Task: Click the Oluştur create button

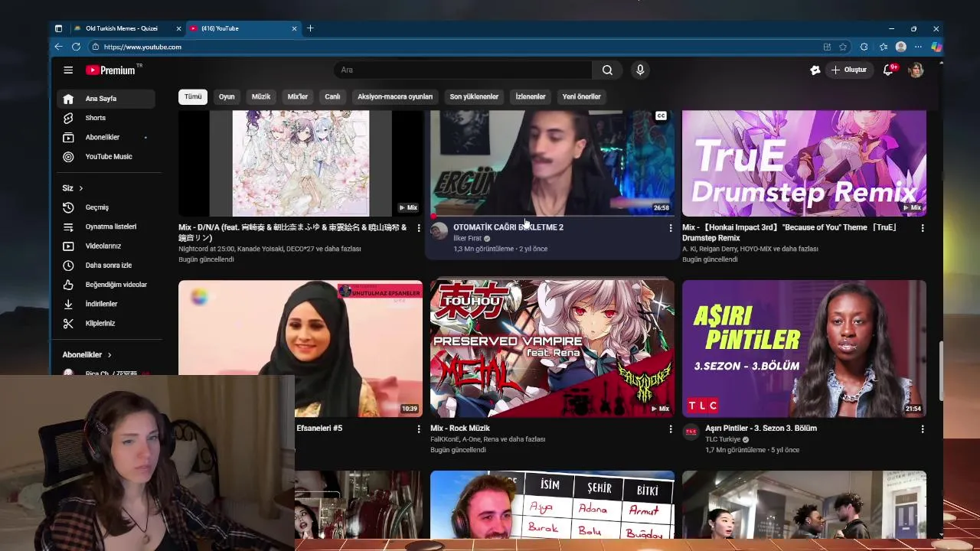Action: tap(848, 70)
